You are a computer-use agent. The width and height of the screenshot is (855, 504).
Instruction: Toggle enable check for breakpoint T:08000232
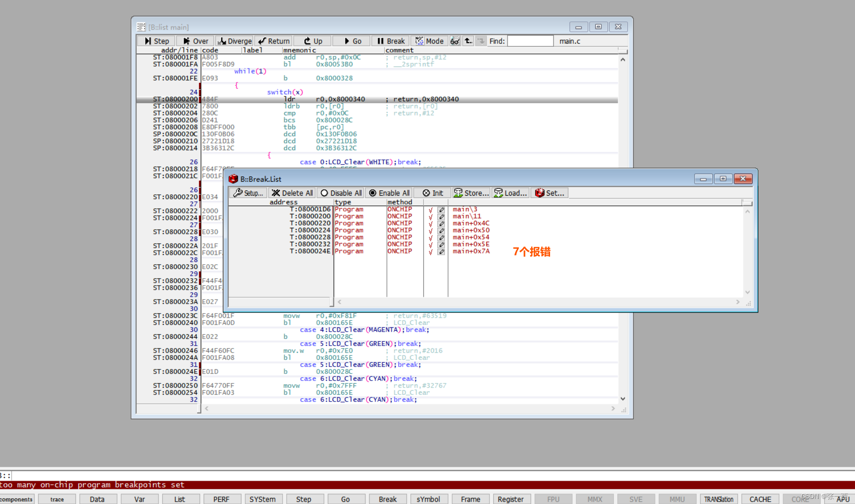point(430,245)
